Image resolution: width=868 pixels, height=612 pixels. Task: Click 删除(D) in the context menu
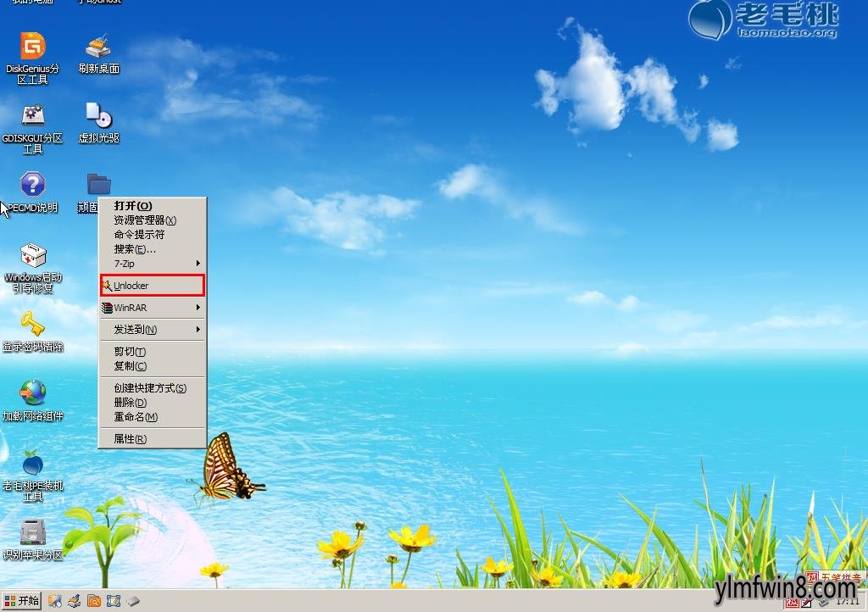coord(153,403)
